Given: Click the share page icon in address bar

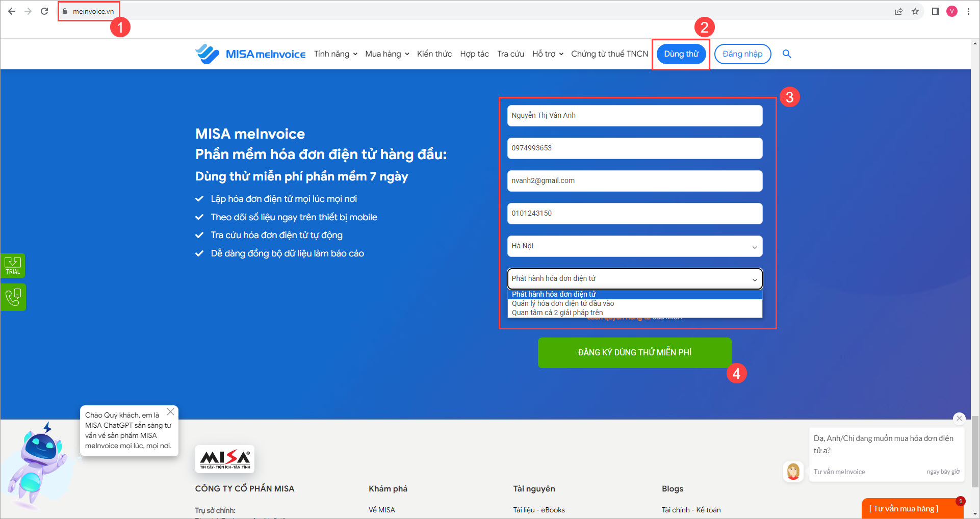Looking at the screenshot, I should [x=899, y=11].
